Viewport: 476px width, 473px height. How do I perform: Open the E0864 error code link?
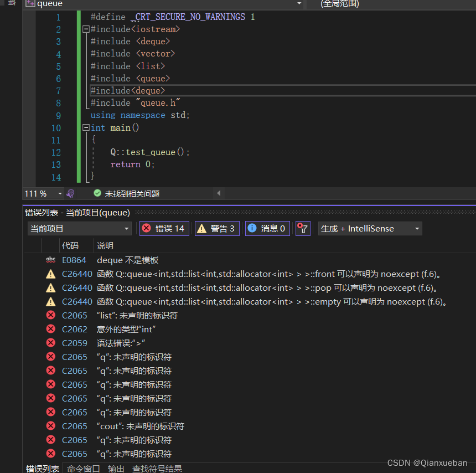click(74, 260)
